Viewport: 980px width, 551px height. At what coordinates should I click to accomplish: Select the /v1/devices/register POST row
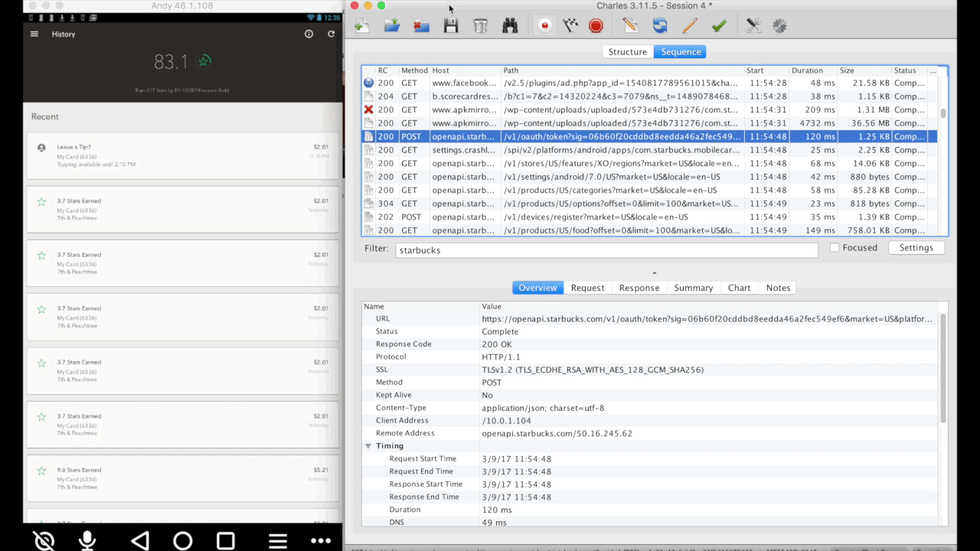648,217
